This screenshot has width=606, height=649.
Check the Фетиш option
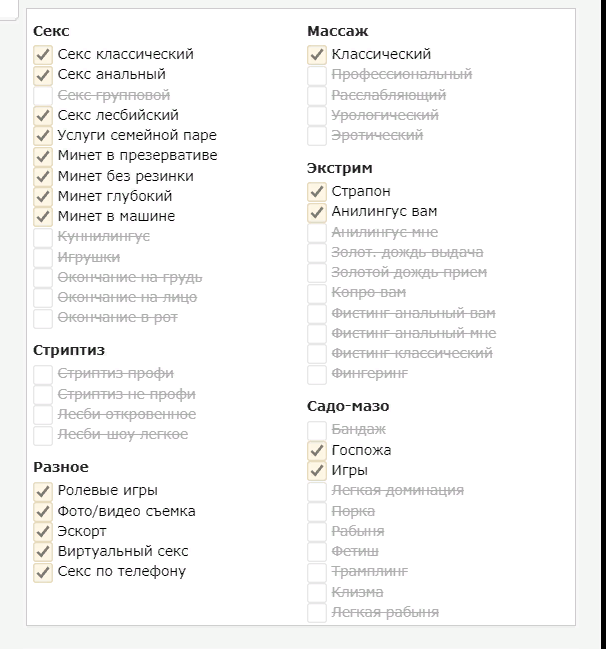coord(317,552)
